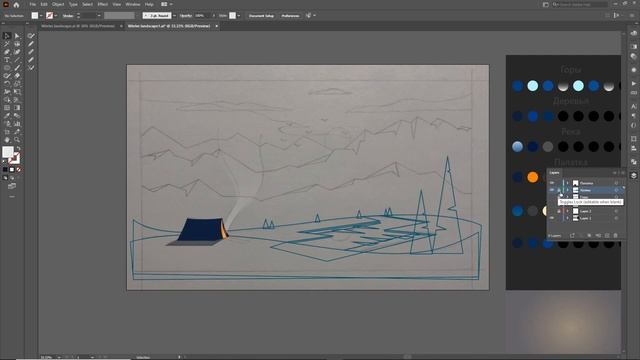Click the Preferences button
This screenshot has width=640, height=360.
click(290, 16)
